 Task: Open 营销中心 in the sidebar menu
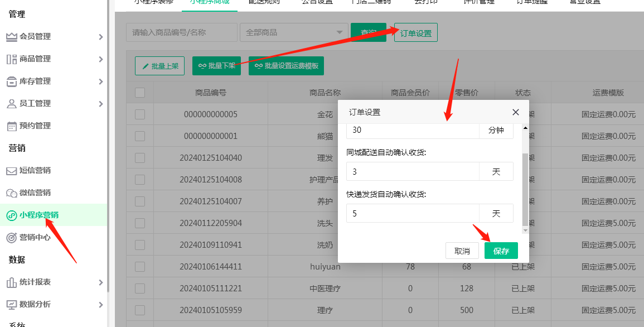[35, 237]
